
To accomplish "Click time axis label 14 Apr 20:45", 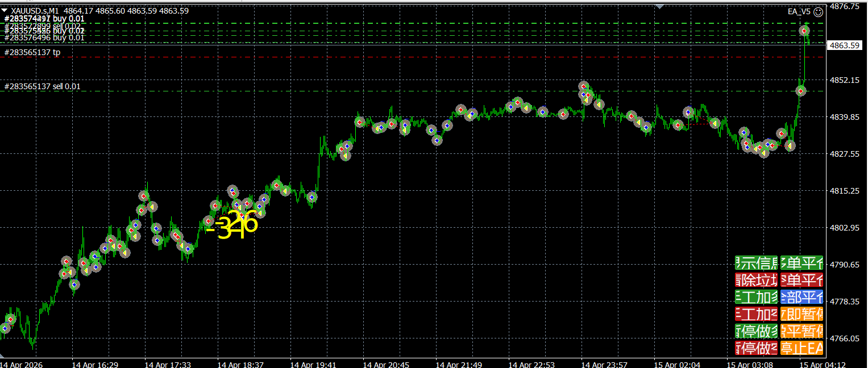I will 386,364.
